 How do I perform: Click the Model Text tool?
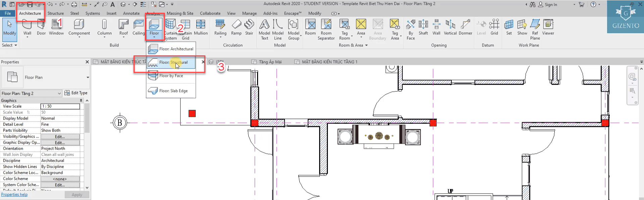264,30
